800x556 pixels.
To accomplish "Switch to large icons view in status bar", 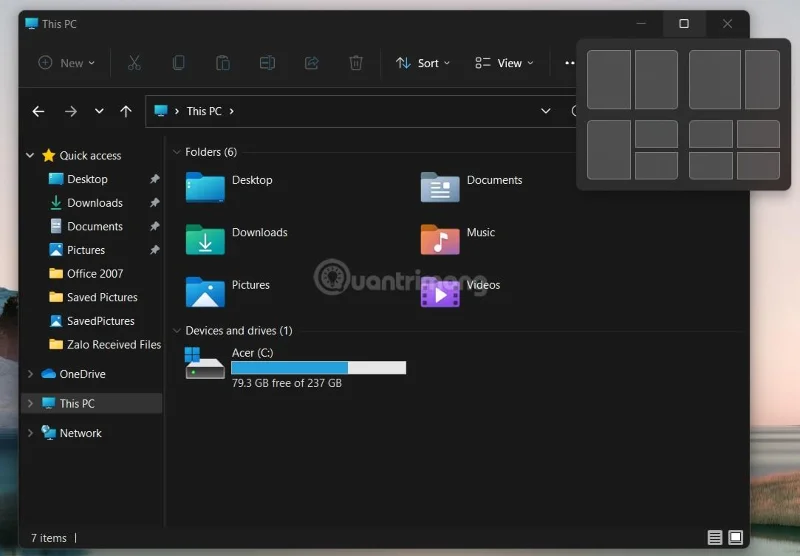I will [736, 537].
